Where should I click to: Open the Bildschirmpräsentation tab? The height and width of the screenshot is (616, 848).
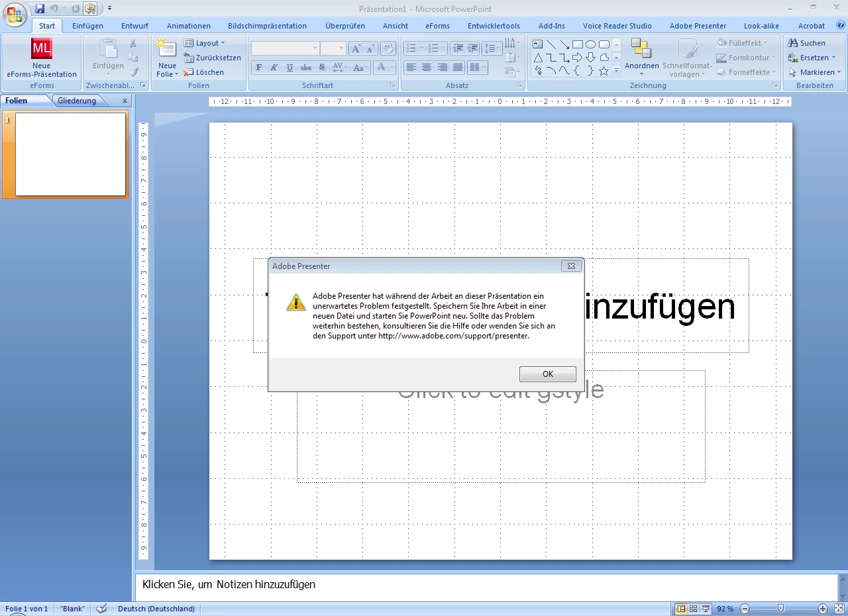click(x=267, y=26)
